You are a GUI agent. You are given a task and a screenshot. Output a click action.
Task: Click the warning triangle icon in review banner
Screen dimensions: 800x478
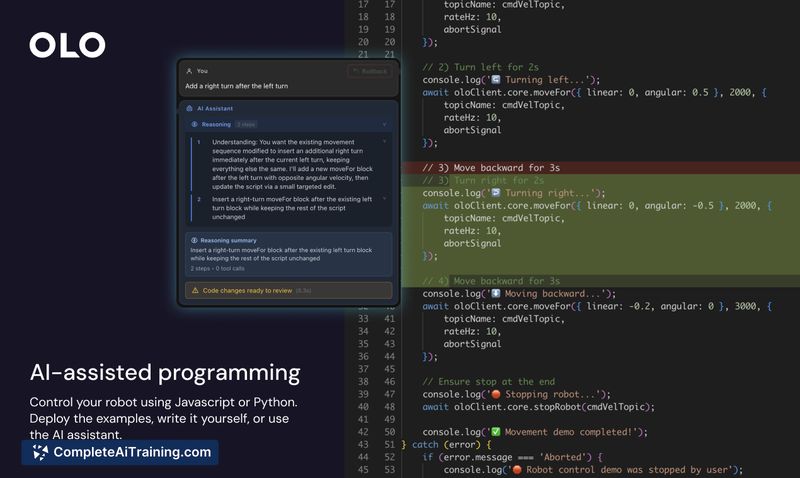195,290
